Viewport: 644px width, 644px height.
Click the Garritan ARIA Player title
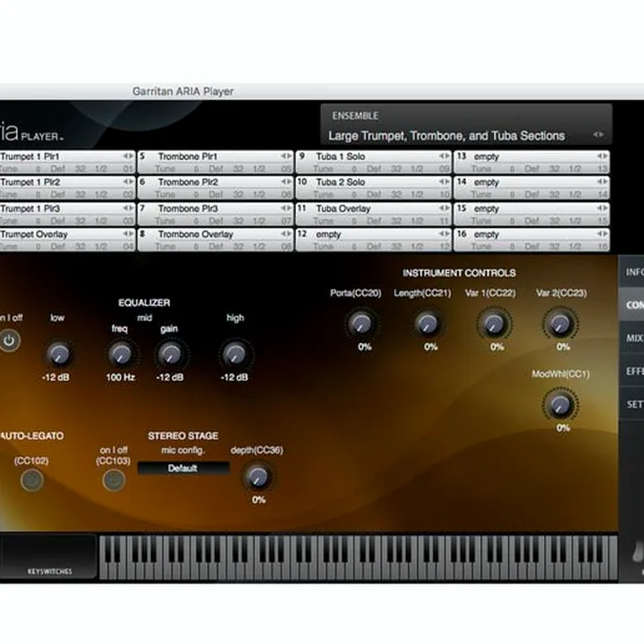click(x=182, y=91)
